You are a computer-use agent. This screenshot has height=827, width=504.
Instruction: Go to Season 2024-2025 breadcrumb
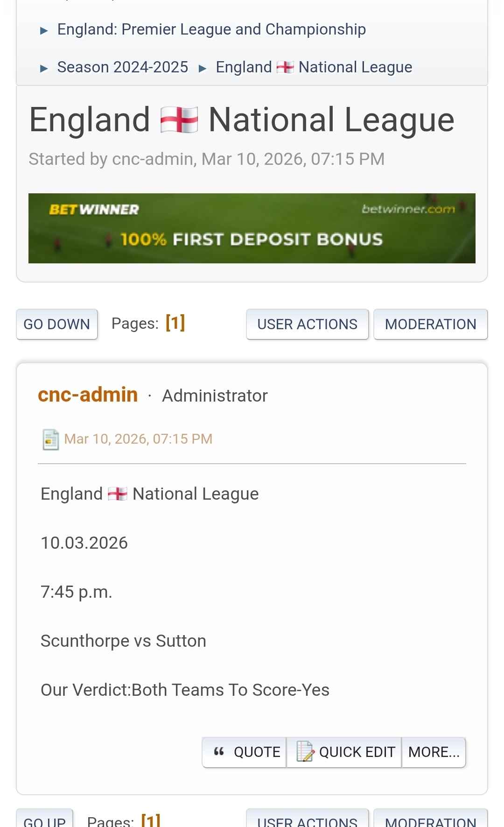(123, 67)
